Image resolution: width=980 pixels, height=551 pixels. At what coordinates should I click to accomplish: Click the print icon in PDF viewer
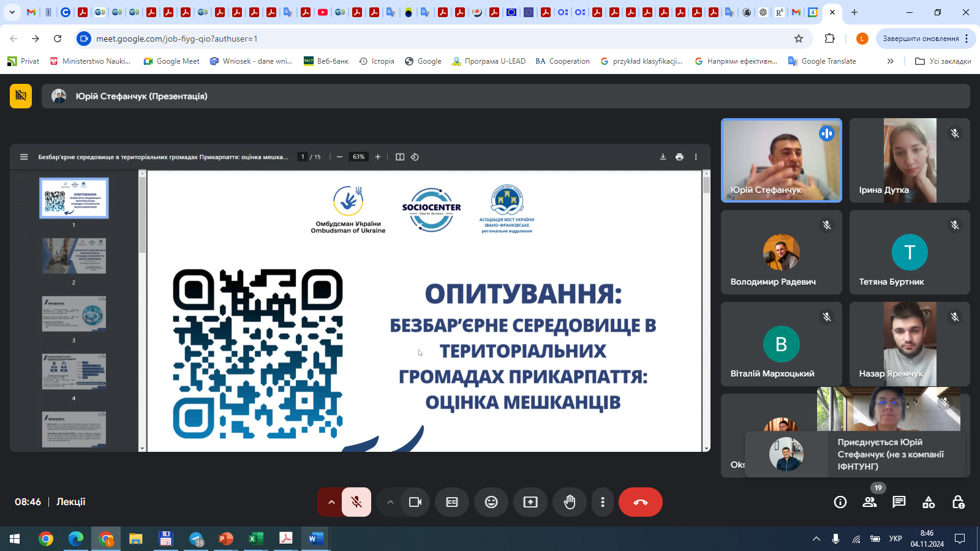(x=679, y=157)
